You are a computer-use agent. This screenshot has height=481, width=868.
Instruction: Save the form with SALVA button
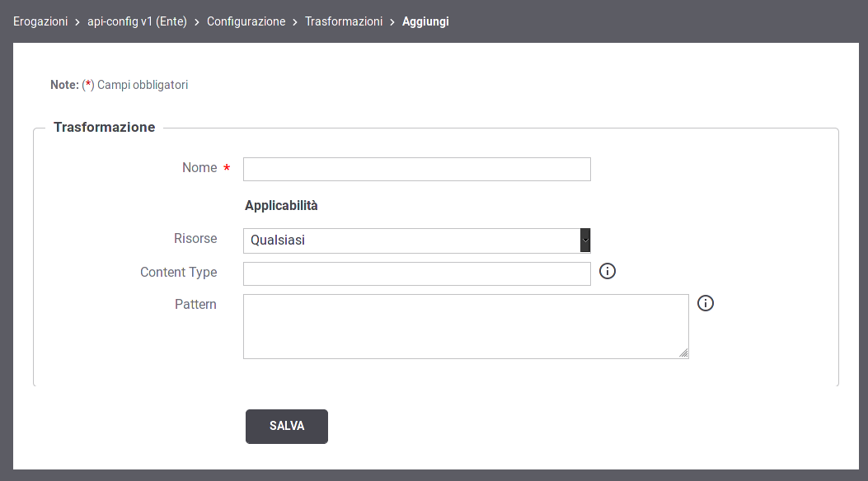point(287,427)
